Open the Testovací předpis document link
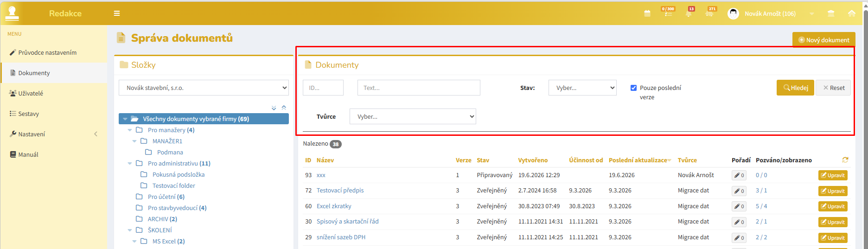The height and width of the screenshot is (249, 868). (340, 191)
